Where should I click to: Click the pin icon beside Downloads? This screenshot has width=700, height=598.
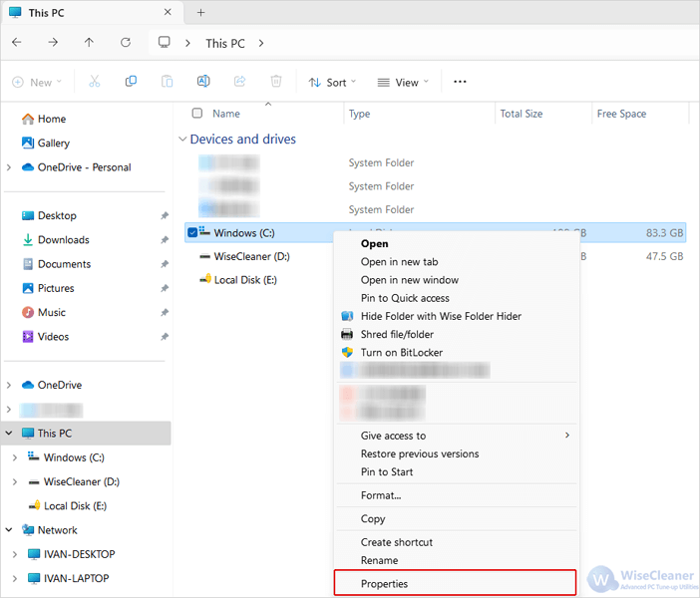(165, 239)
